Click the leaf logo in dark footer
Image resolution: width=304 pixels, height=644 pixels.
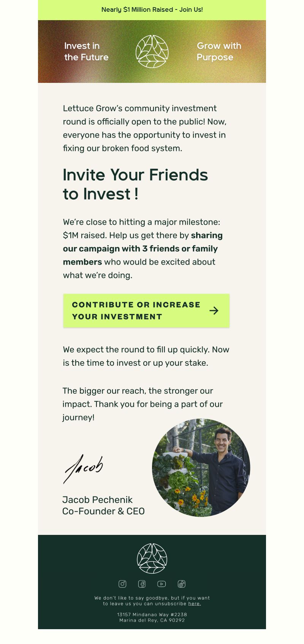(152, 558)
